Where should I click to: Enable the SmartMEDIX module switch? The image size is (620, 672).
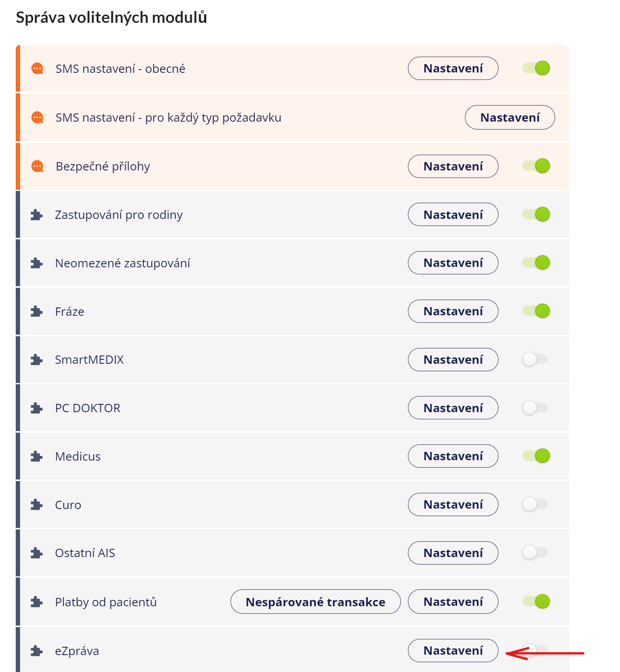(x=535, y=359)
